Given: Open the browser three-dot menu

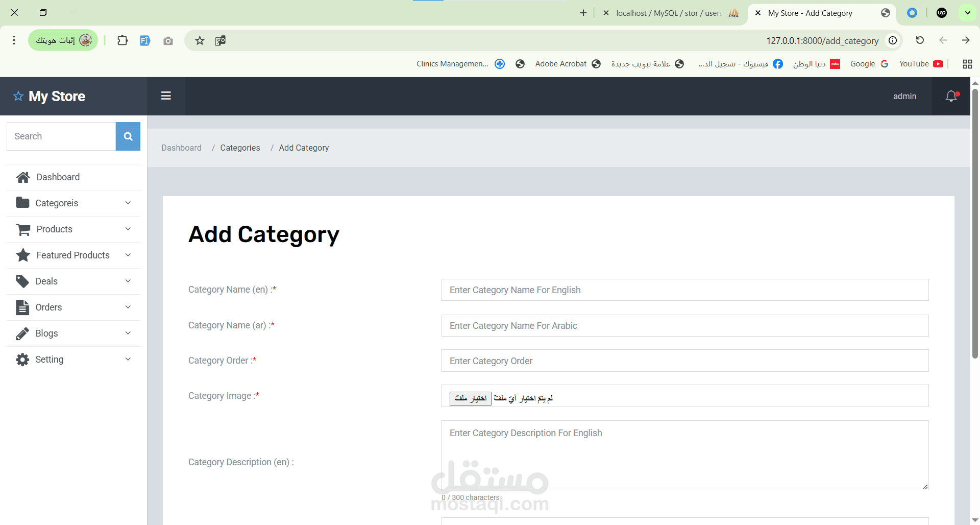Looking at the screenshot, I should tap(14, 40).
